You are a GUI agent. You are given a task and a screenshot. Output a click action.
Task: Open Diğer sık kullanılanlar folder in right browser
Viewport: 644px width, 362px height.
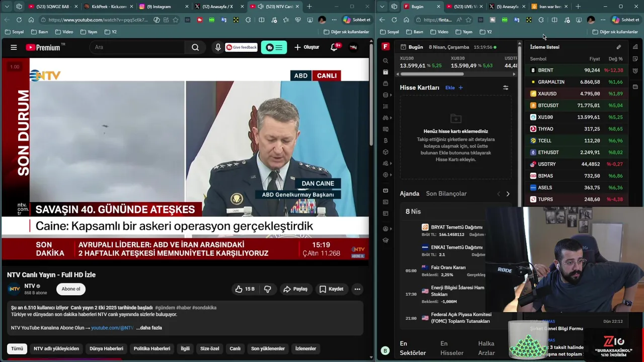(x=615, y=32)
